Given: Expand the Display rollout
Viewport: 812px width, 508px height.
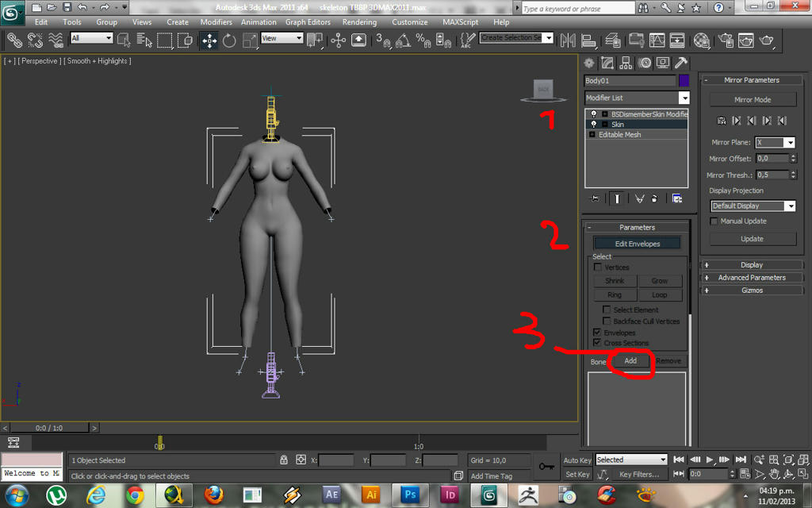Looking at the screenshot, I should tap(752, 265).
